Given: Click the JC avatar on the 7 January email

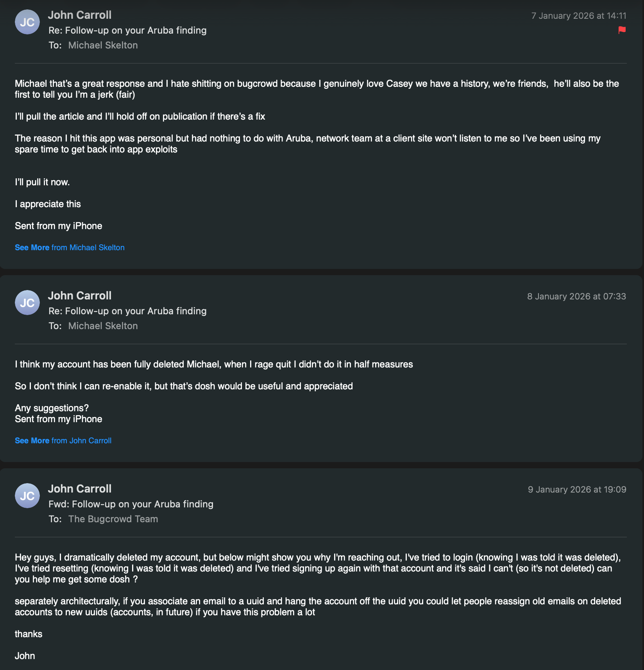Looking at the screenshot, I should point(27,22).
